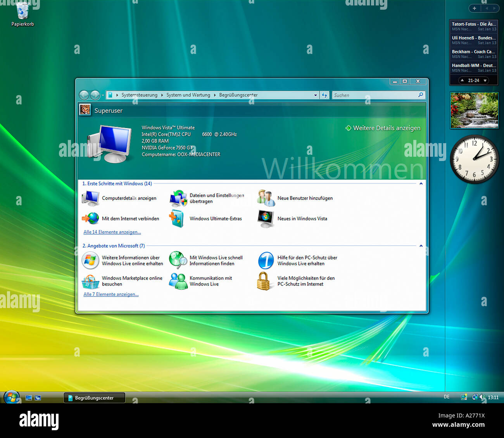Click feed gadget previous headlines arrow
Screen dimensions: 504x438
462,80
